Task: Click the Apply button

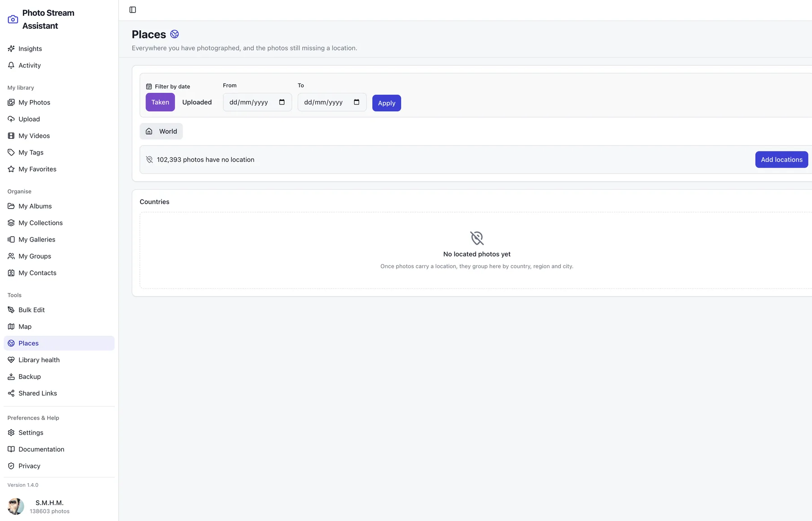Action: [387, 103]
